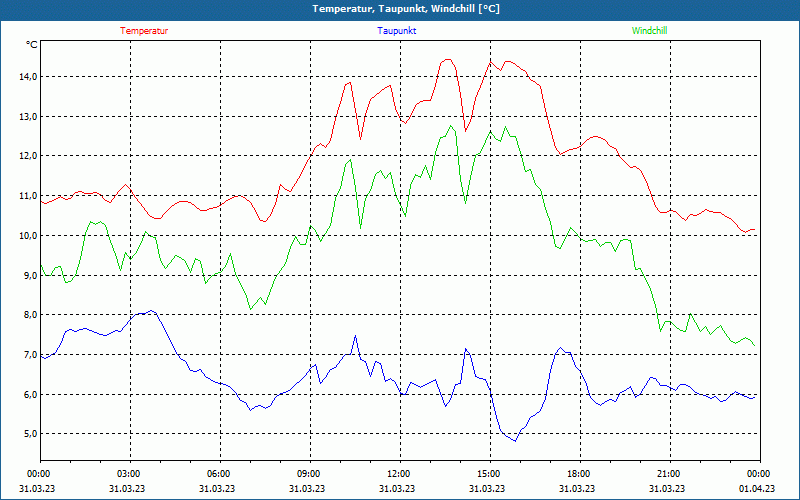This screenshot has height=500, width=800.
Task: Click the 18:00 time axis label
Action: (x=580, y=473)
